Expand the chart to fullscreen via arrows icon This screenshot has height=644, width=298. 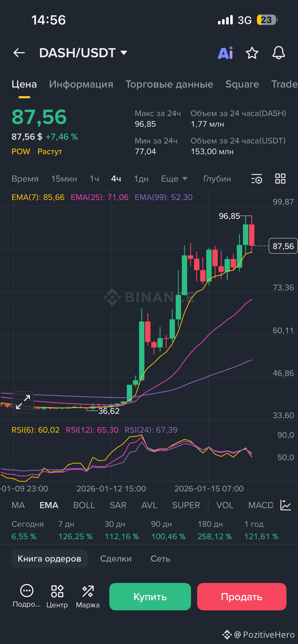(x=23, y=402)
